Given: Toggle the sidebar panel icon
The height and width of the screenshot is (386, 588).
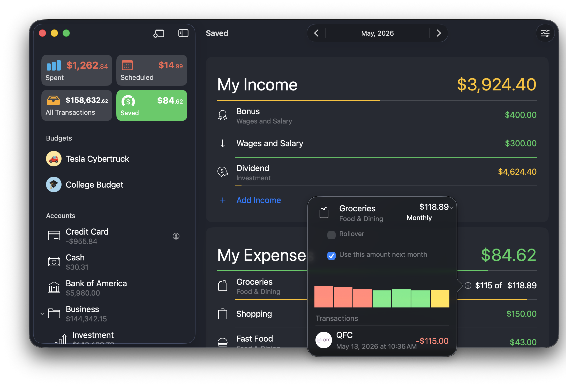Looking at the screenshot, I should (x=183, y=33).
